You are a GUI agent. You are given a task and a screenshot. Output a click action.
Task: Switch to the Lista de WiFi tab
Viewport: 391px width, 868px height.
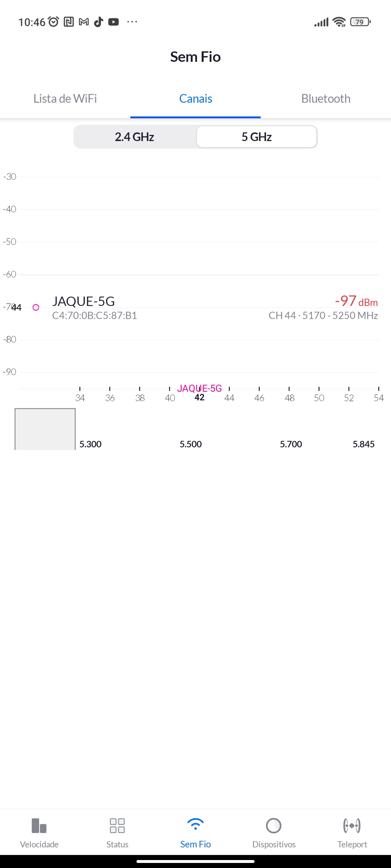click(x=65, y=98)
